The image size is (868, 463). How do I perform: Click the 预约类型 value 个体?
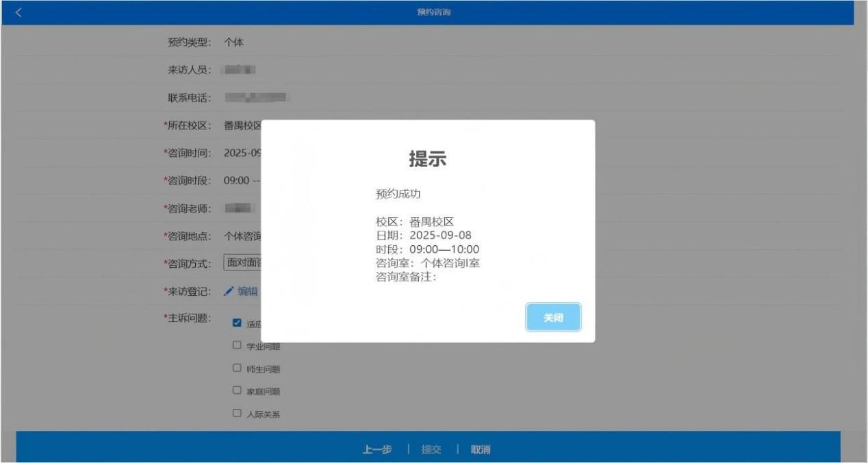click(x=234, y=42)
